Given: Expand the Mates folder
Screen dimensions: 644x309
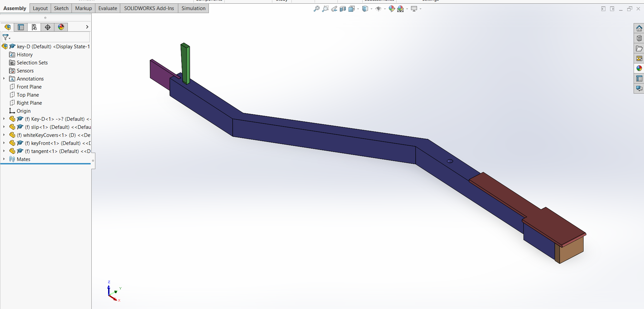Looking at the screenshot, I should click(4, 159).
